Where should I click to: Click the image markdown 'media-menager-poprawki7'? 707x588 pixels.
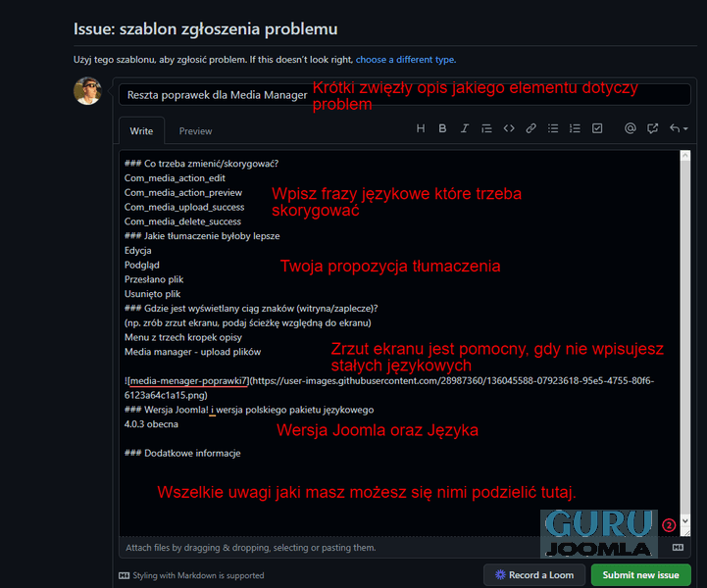[188, 381]
